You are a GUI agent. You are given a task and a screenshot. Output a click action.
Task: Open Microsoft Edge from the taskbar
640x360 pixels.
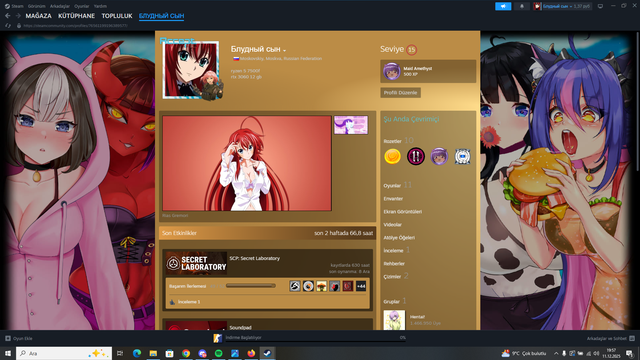[137, 353]
